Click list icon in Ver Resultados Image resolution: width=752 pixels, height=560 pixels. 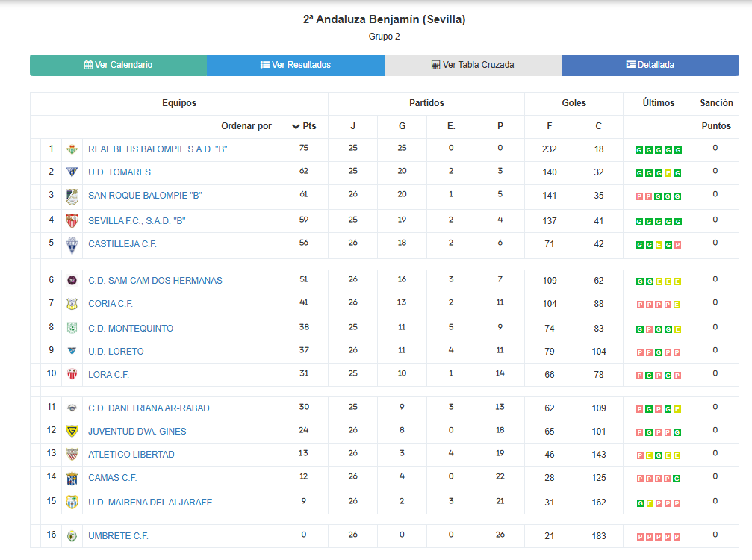265,65
